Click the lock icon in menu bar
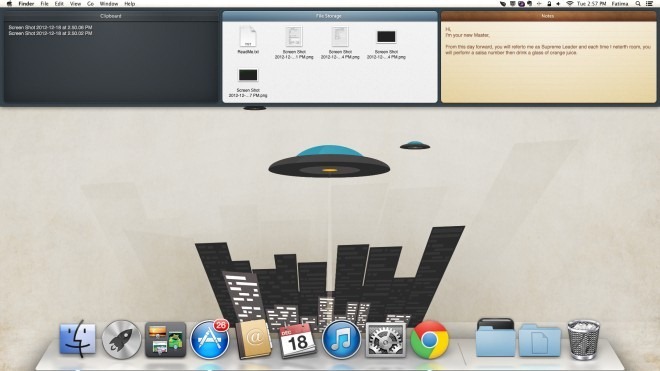Screen dimensions: 660x371 (549, 4)
